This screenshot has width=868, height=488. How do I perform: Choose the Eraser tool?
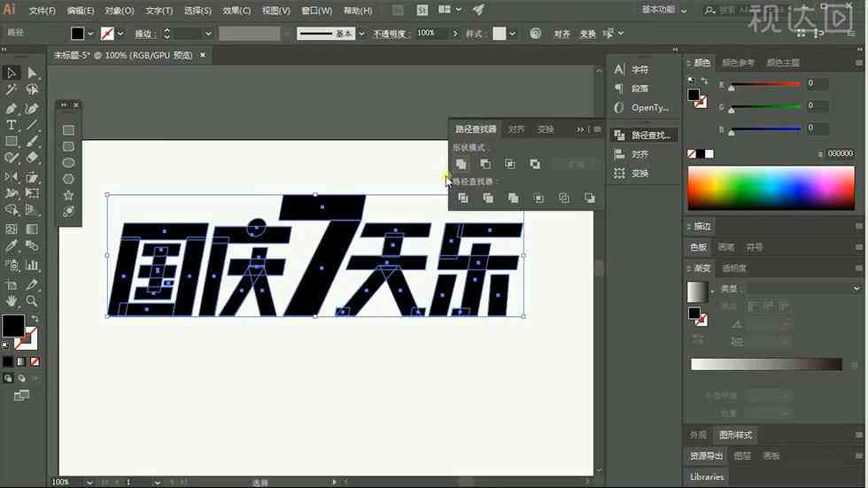tap(32, 158)
